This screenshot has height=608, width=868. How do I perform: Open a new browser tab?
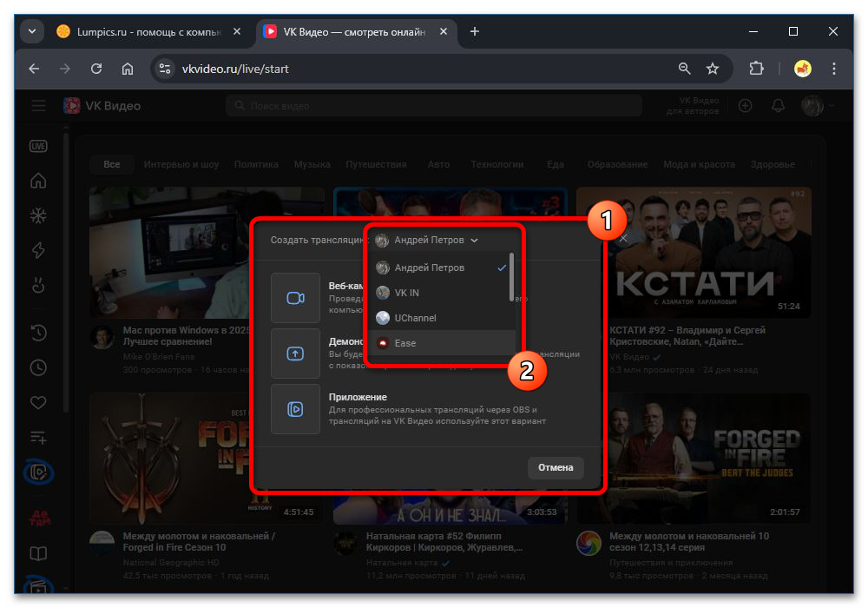coord(475,31)
